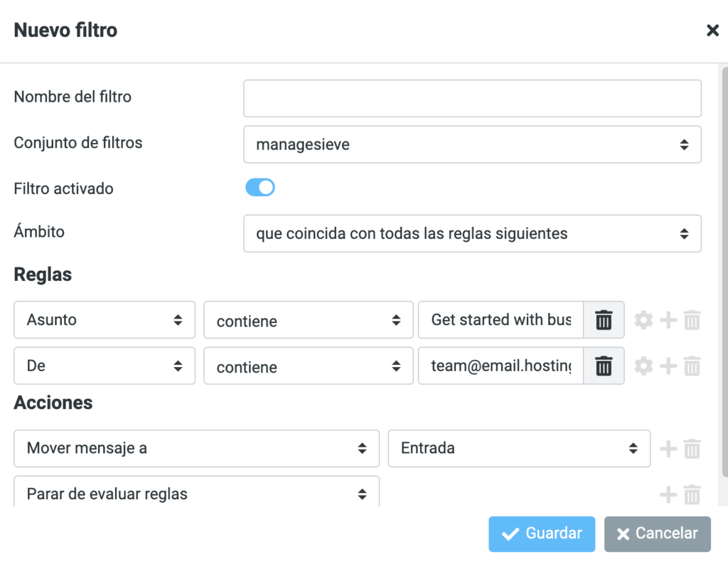Cancel filter creation with Cancelar
This screenshot has height=564, width=728.
pyautogui.click(x=657, y=534)
